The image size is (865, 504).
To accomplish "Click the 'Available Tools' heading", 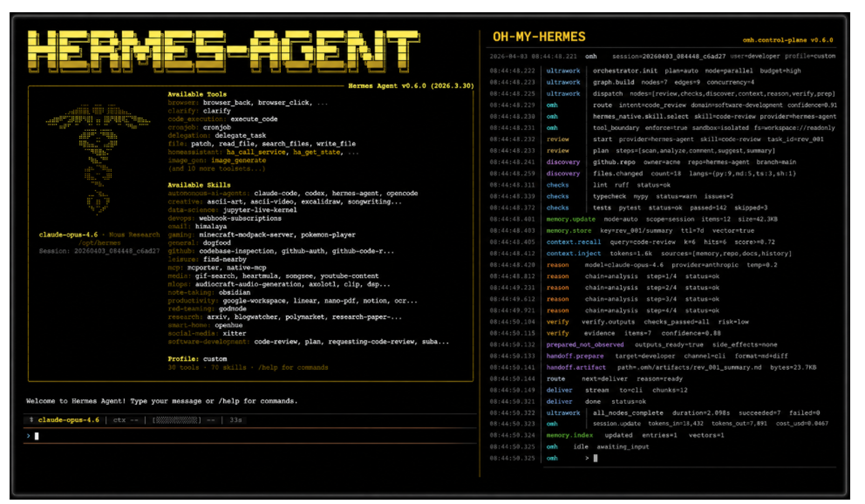I will tap(197, 94).
